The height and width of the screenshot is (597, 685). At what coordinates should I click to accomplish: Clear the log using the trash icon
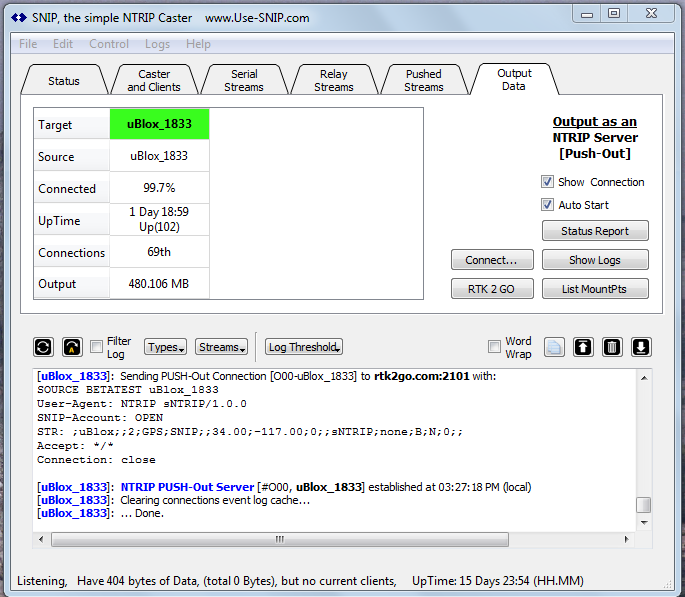click(612, 347)
